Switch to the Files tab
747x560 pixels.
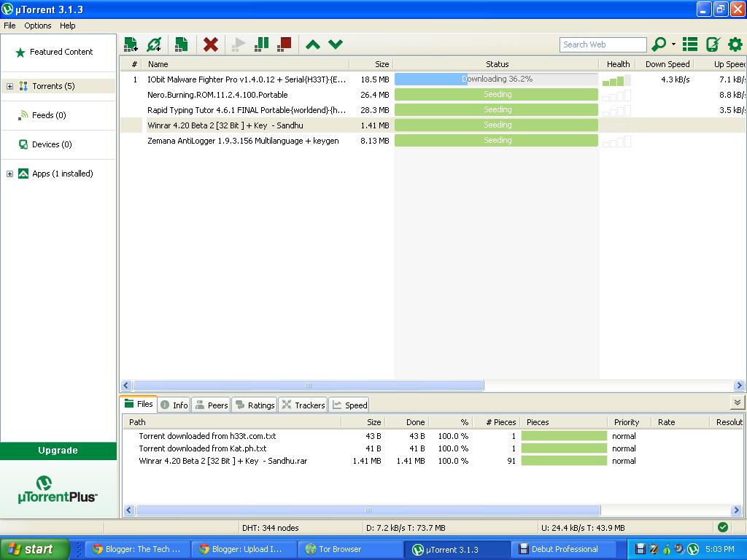139,404
